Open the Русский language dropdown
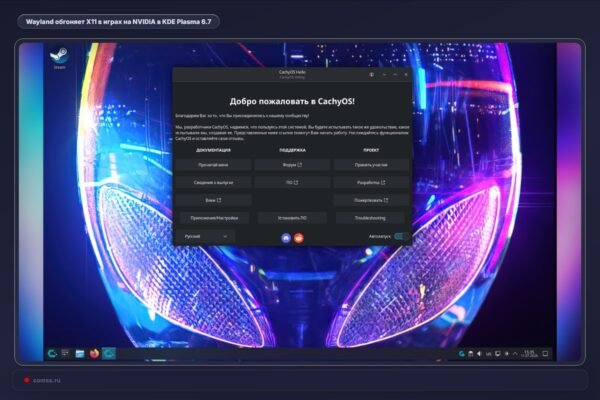 [205, 237]
